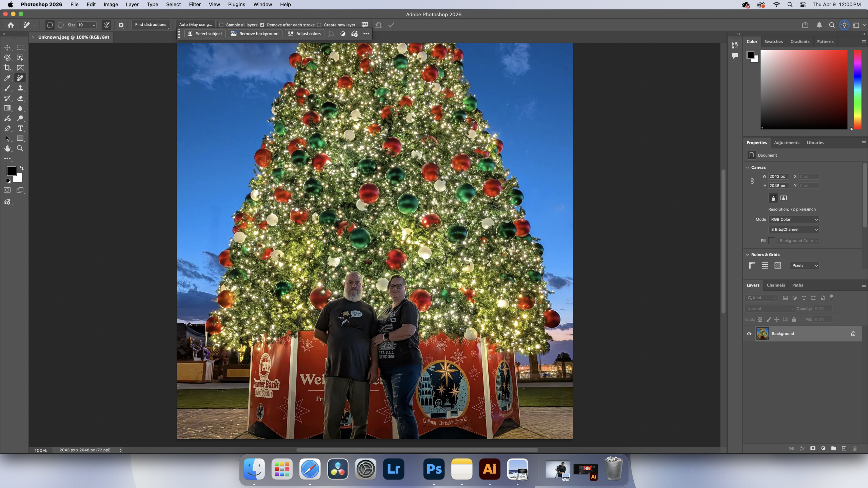Hide the Background layer visibility eye
Viewport: 868px width, 488px height.
coord(749,334)
